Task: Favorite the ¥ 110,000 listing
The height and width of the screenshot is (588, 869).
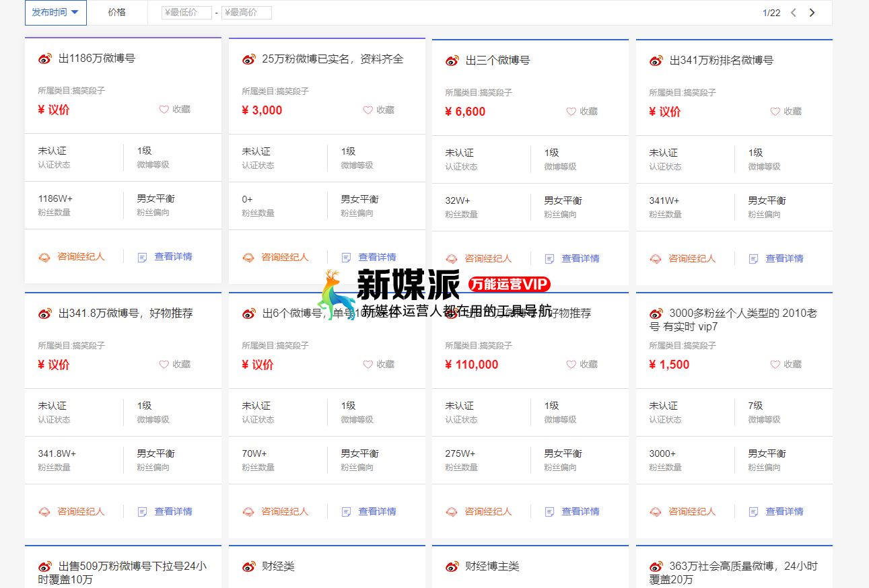Action: click(x=582, y=365)
